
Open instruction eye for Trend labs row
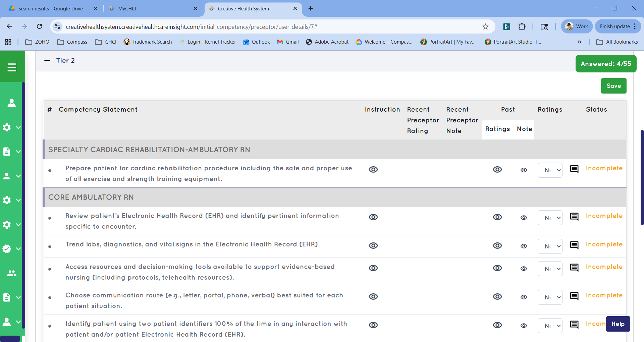coord(373,245)
